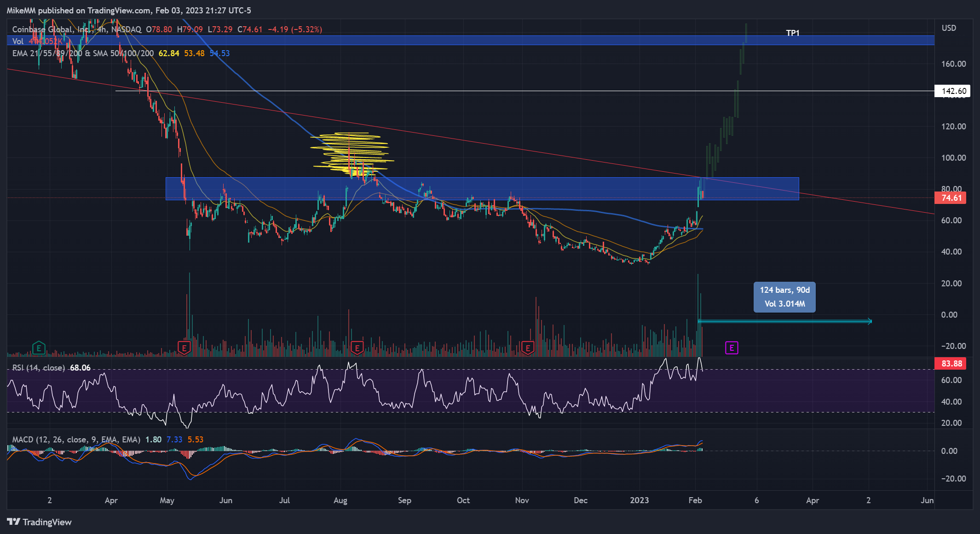Click the MACD 5.53 signal value
The image size is (980, 534).
tap(196, 440)
